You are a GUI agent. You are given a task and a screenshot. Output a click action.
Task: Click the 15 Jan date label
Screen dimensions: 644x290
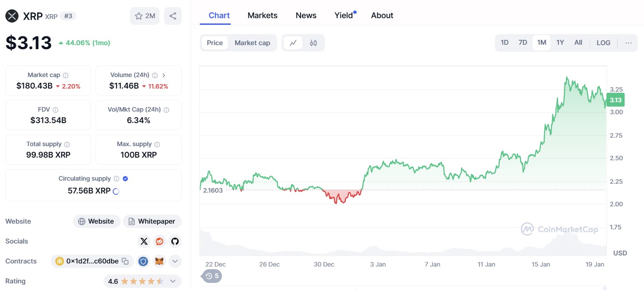click(541, 264)
